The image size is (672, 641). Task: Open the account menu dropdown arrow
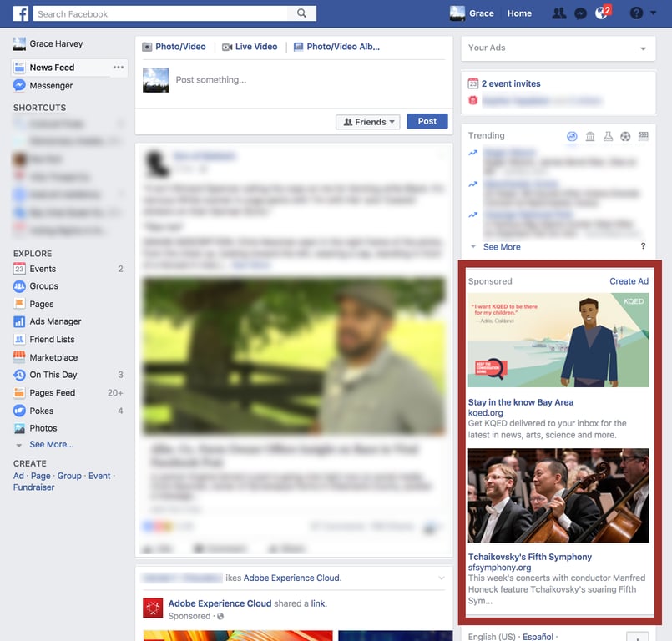(653, 13)
